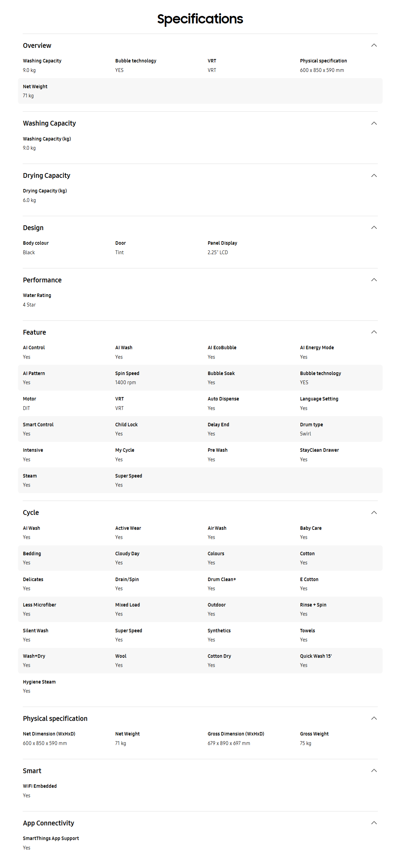The image size is (404, 868).
Task: Click the Overview section heading
Action: coord(37,45)
